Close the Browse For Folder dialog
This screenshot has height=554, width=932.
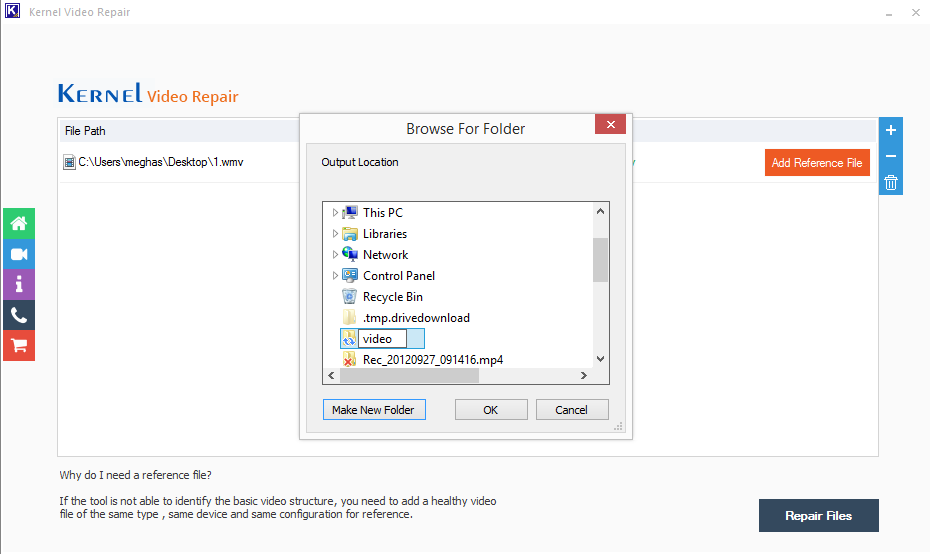point(610,124)
